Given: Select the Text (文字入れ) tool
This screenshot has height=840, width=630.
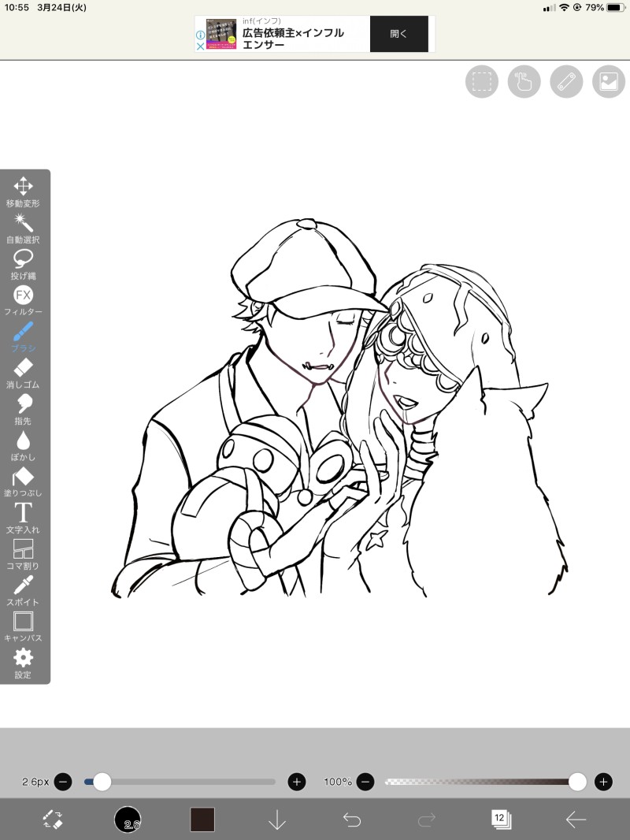Looking at the screenshot, I should pyautogui.click(x=23, y=518).
